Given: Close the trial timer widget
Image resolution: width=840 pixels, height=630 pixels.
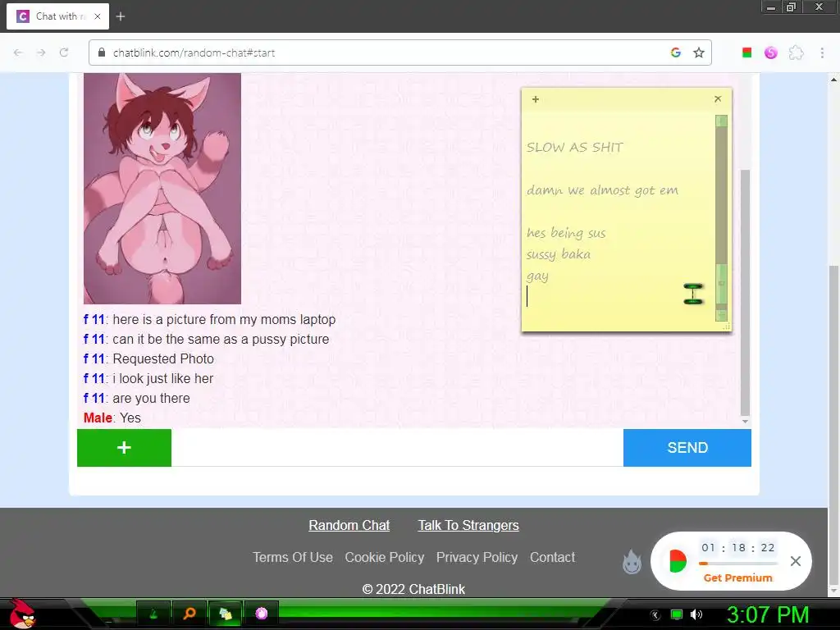Looking at the screenshot, I should tap(796, 561).
